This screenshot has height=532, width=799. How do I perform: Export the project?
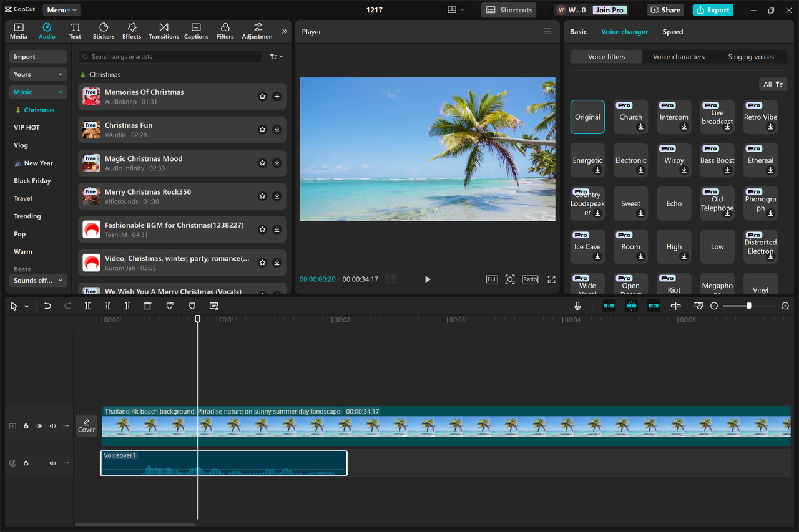[713, 10]
